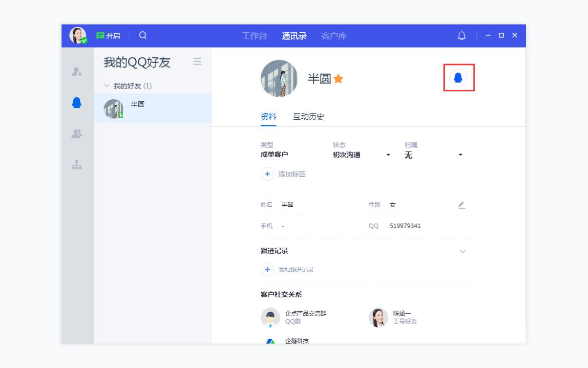This screenshot has width=588, height=368.
Task: Open the search function
Action: (142, 35)
